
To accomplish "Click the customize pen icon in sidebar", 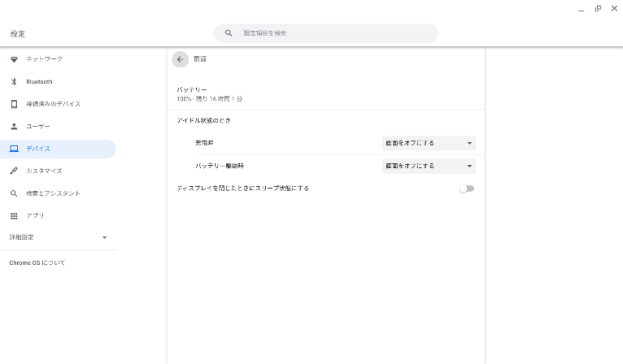I will click(14, 171).
